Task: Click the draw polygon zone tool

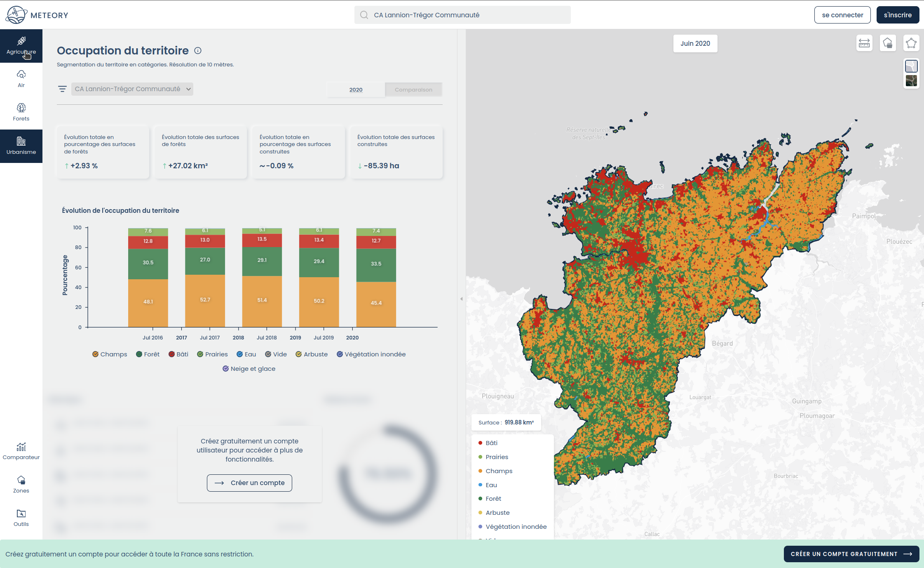Action: point(911,43)
